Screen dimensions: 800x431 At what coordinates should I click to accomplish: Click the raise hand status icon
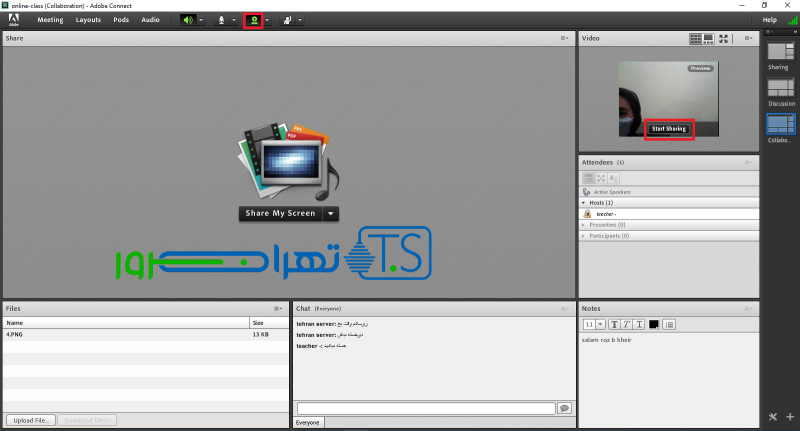point(286,20)
